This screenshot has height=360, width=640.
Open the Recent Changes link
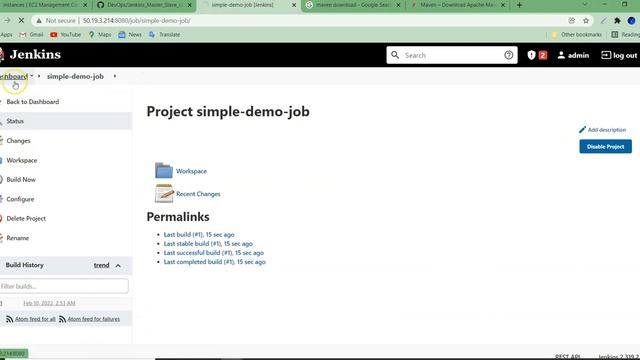point(198,194)
